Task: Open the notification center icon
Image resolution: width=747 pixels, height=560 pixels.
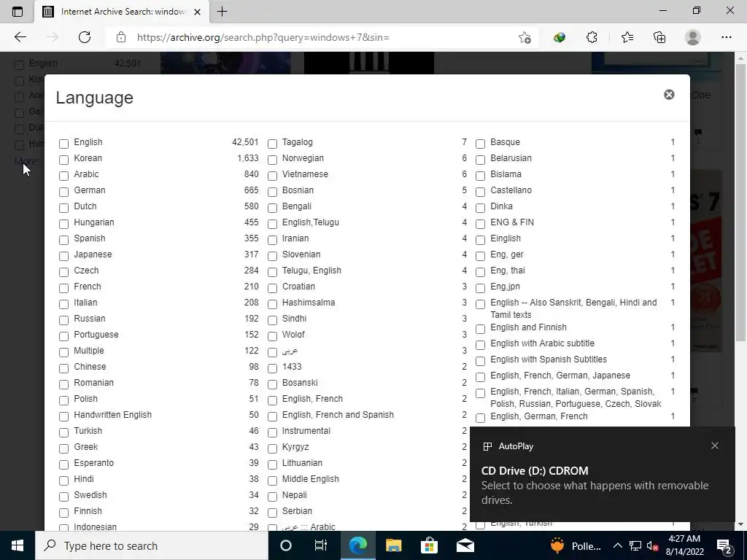Action: 724,545
